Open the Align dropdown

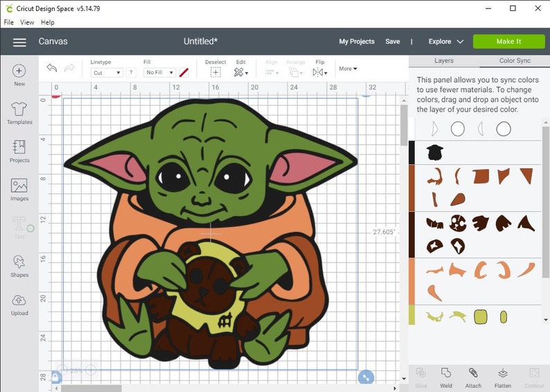click(x=272, y=73)
